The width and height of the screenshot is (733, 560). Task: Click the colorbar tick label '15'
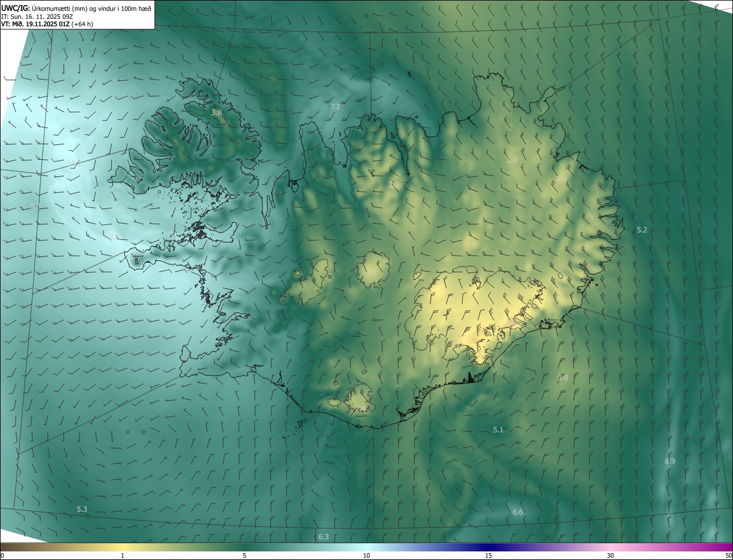[x=488, y=555]
